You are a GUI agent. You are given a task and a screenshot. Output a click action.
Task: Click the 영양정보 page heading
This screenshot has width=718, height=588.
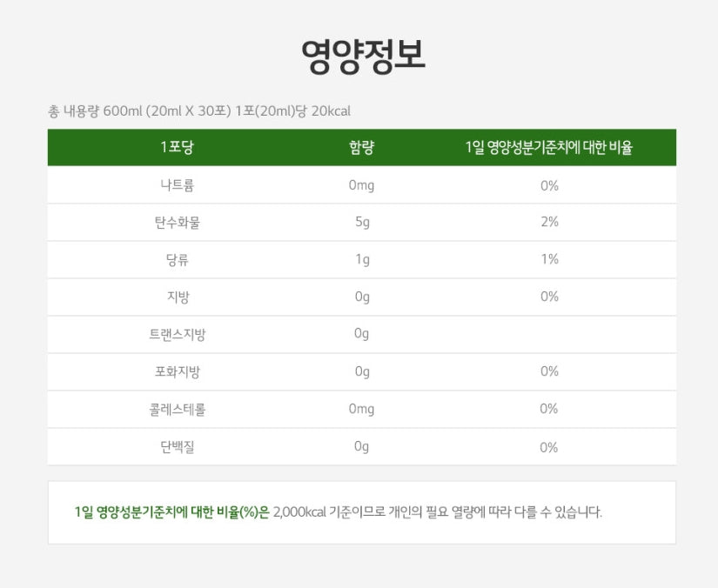point(363,57)
